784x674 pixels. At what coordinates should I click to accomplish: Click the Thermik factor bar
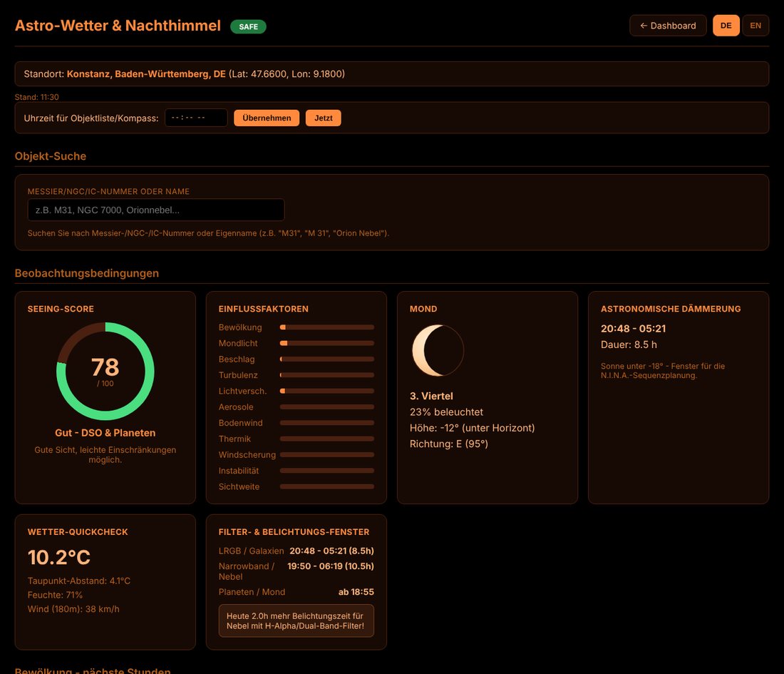tap(327, 439)
